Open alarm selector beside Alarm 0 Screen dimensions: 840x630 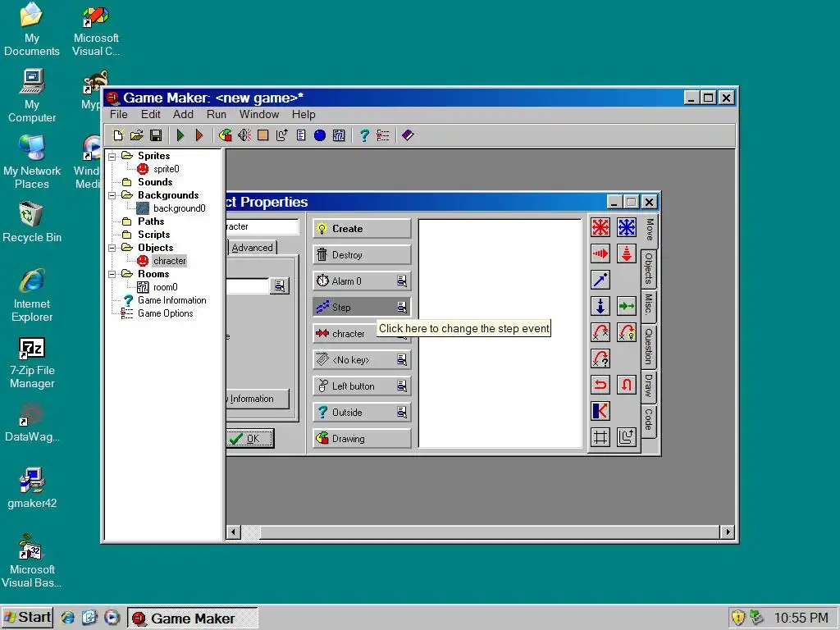click(402, 281)
